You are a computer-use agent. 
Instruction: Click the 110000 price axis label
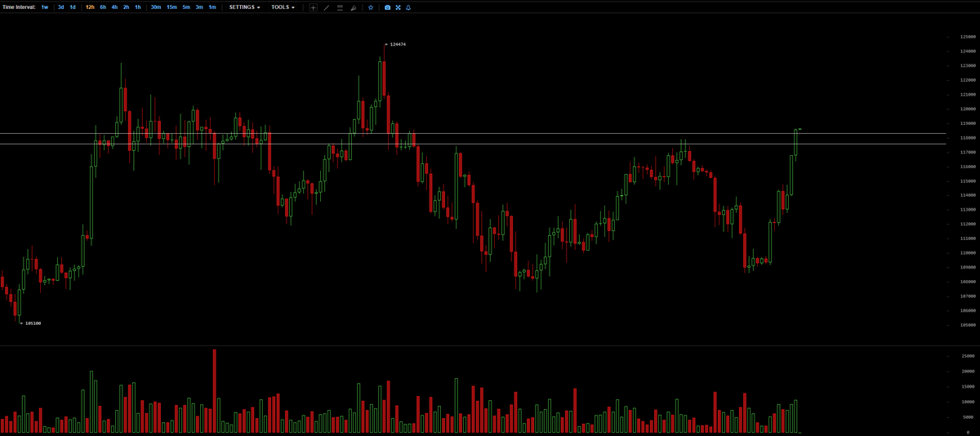click(969, 253)
